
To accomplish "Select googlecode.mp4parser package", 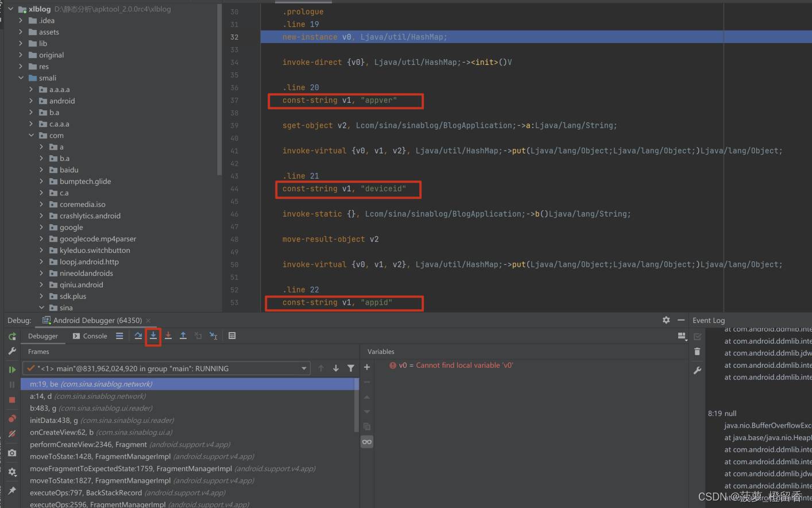I will tap(98, 239).
